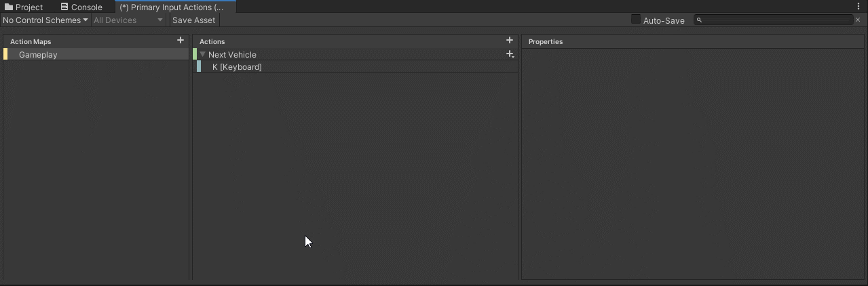The image size is (868, 286).
Task: Clear the search field with X
Action: [858, 20]
